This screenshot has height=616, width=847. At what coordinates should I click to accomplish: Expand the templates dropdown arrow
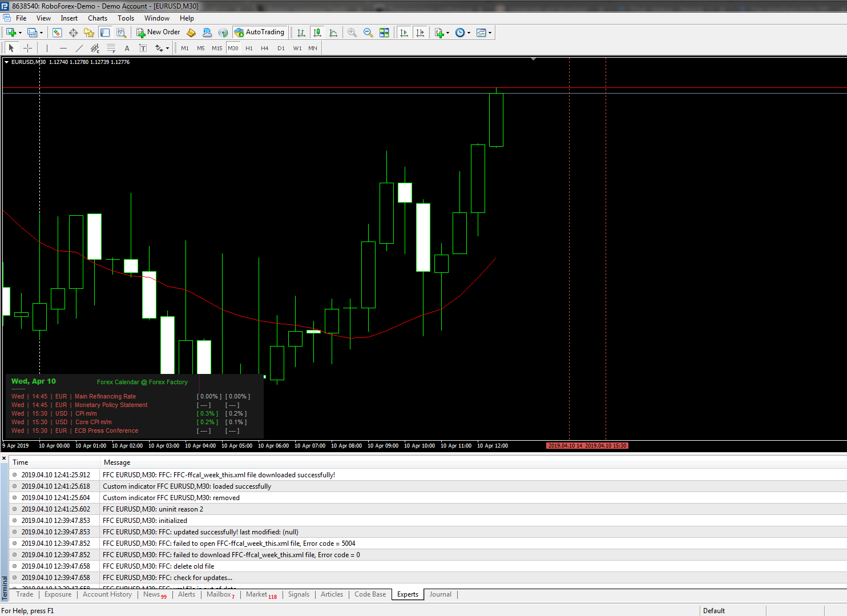click(x=490, y=33)
